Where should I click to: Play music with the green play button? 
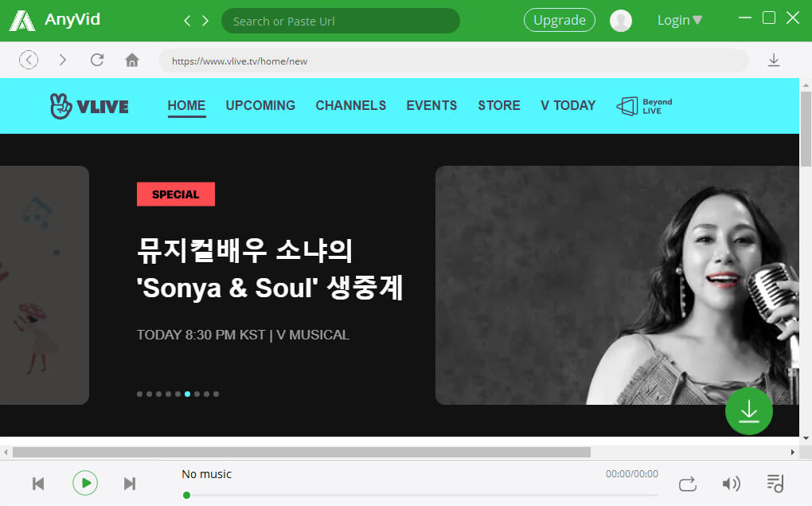click(85, 483)
